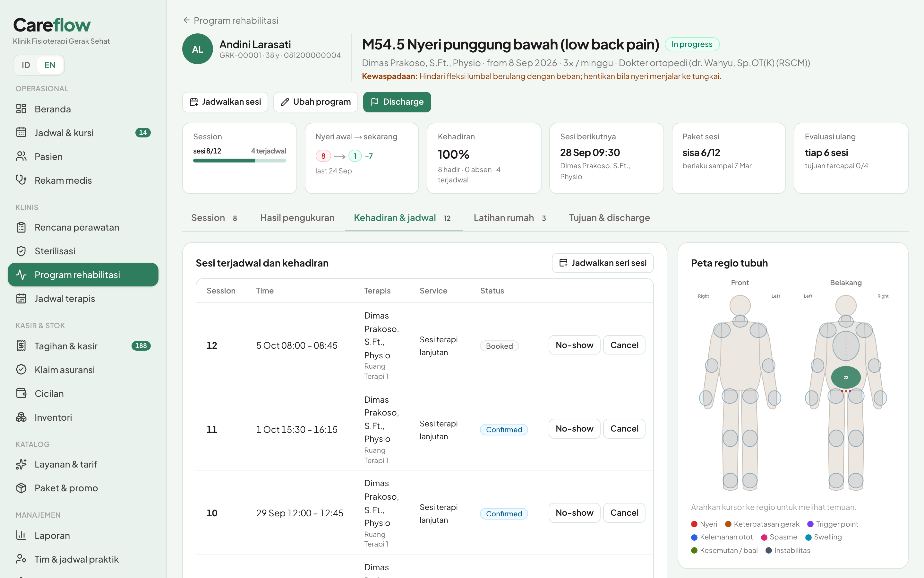Click the Paket sesi sisa 6/12 card
Image resolution: width=924 pixels, height=578 pixels.
point(729,158)
